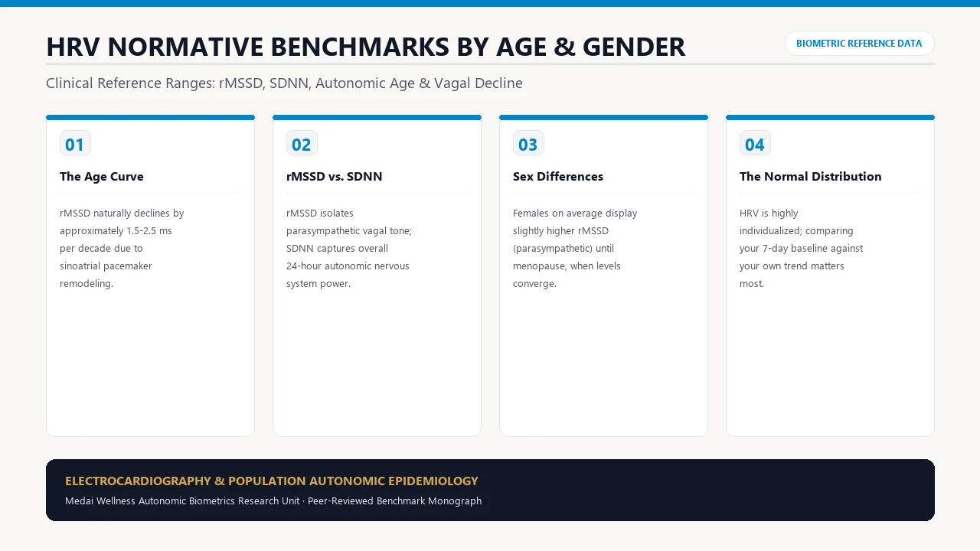This screenshot has height=551, width=980.
Task: Click the 03 number badge
Action: (x=528, y=144)
